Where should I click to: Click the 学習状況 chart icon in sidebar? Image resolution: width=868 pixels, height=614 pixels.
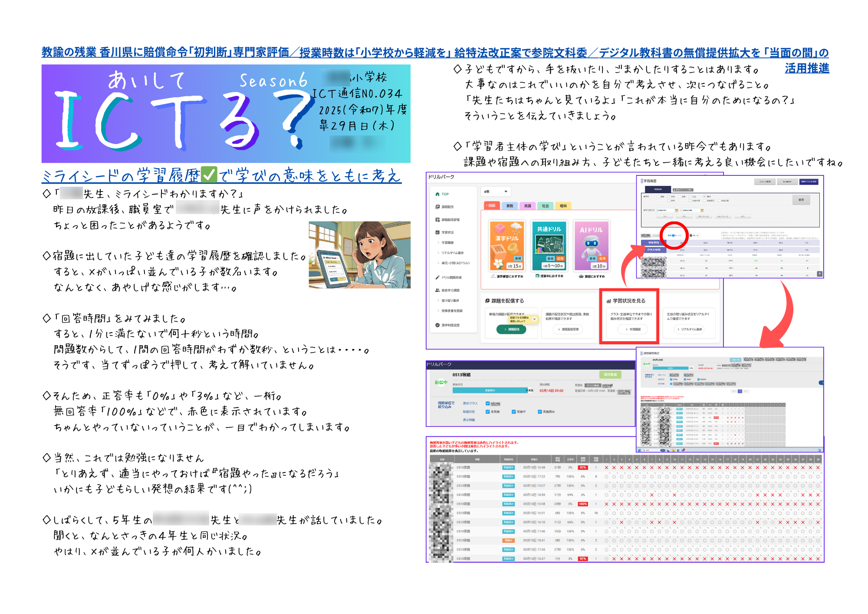(x=437, y=232)
